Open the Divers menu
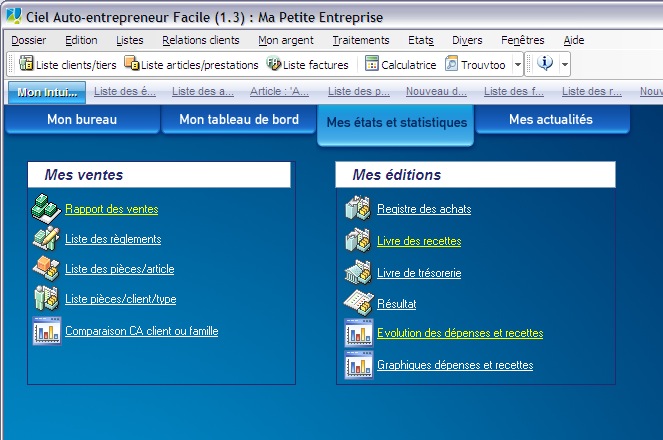 click(x=467, y=40)
